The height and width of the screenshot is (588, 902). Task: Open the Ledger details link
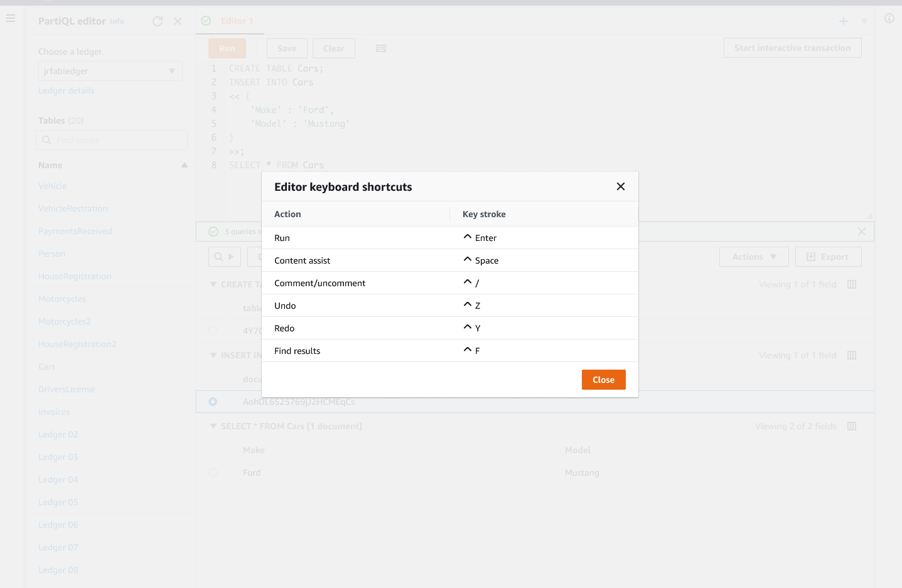[x=67, y=90]
